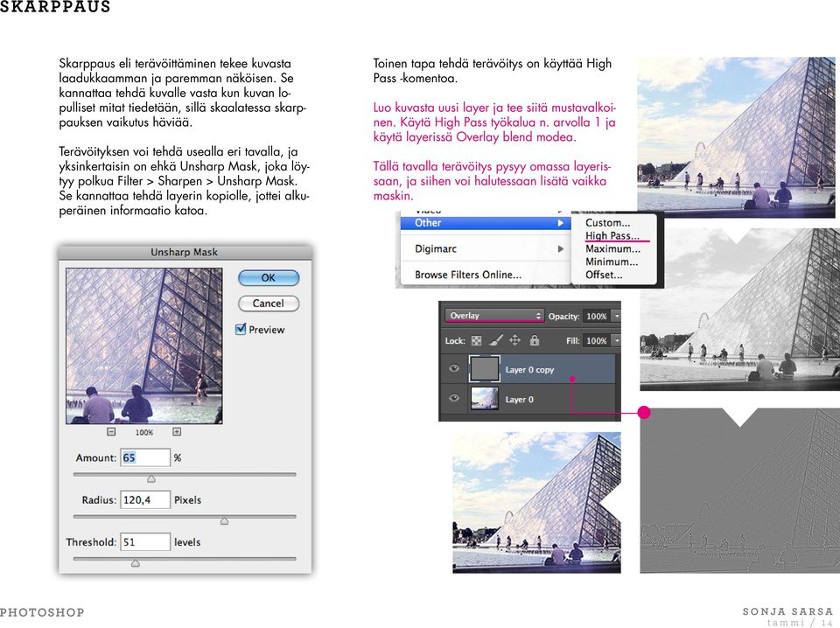
Task: Click the Unsharp Mask preview image
Action: [x=144, y=345]
